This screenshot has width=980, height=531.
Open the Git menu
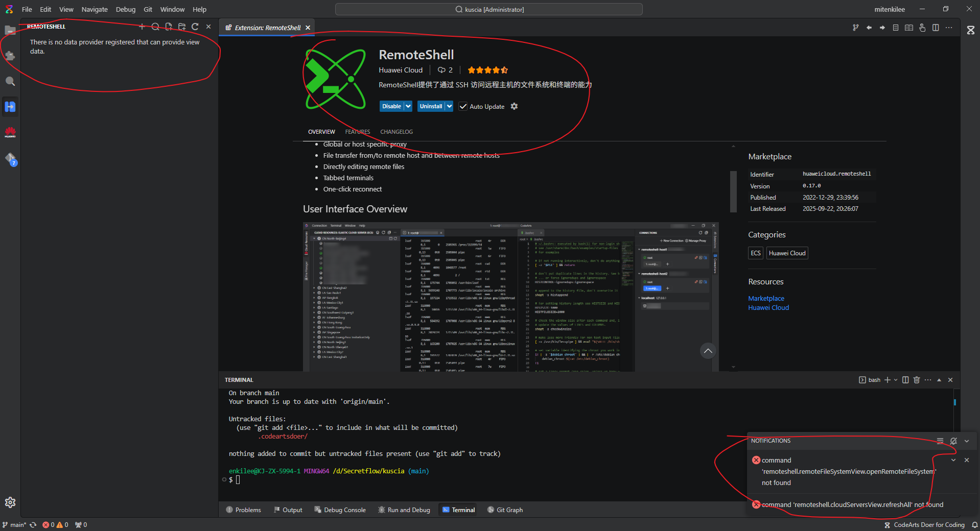click(x=148, y=9)
